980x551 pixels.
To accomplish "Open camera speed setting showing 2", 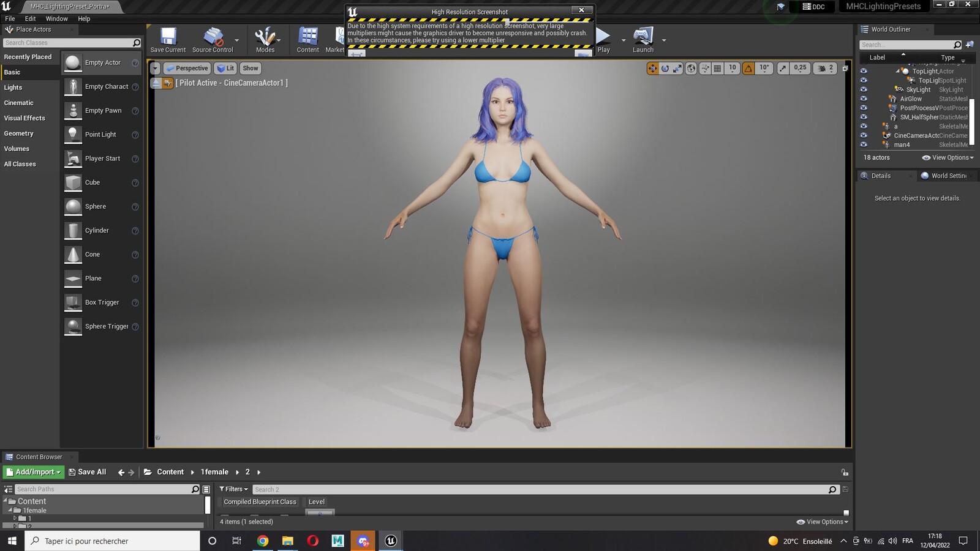I will point(826,69).
